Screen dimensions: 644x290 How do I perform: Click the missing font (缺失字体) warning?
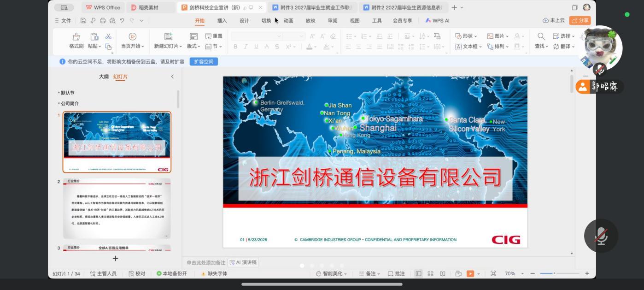(x=214, y=273)
